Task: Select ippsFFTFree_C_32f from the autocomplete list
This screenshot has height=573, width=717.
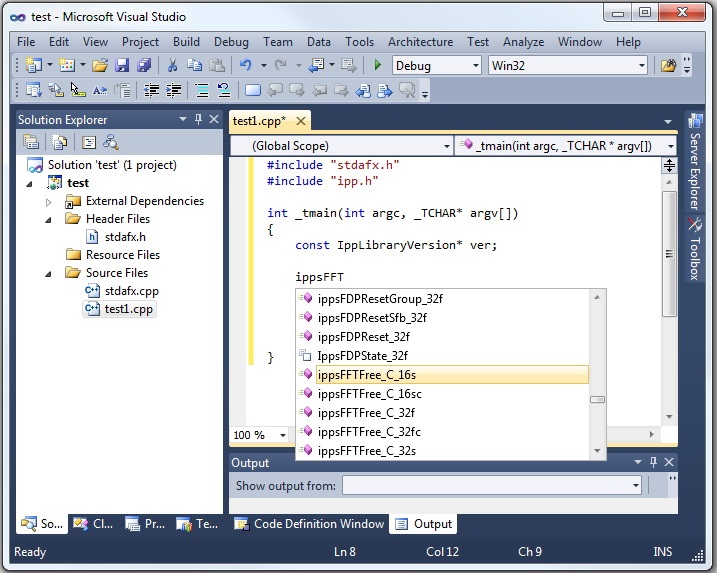Action: 366,413
